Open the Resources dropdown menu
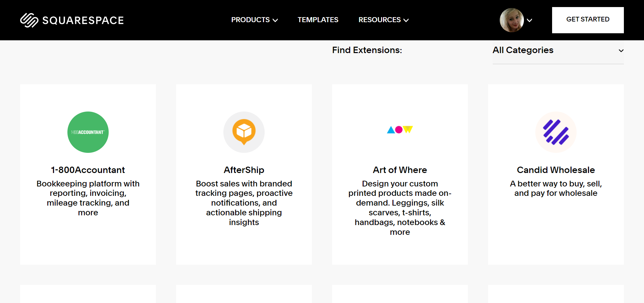This screenshot has height=303, width=644. coord(383,20)
